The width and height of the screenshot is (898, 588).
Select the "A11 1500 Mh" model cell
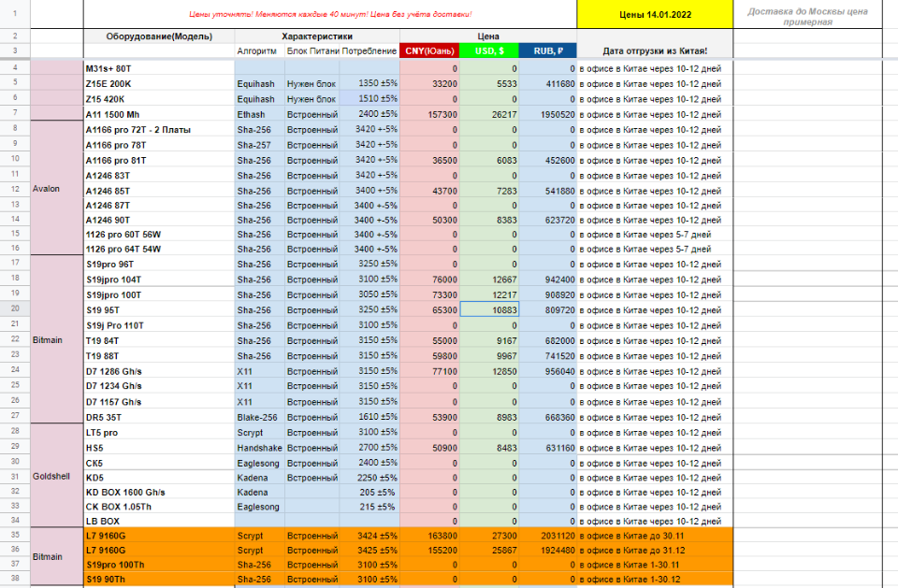pos(158,113)
